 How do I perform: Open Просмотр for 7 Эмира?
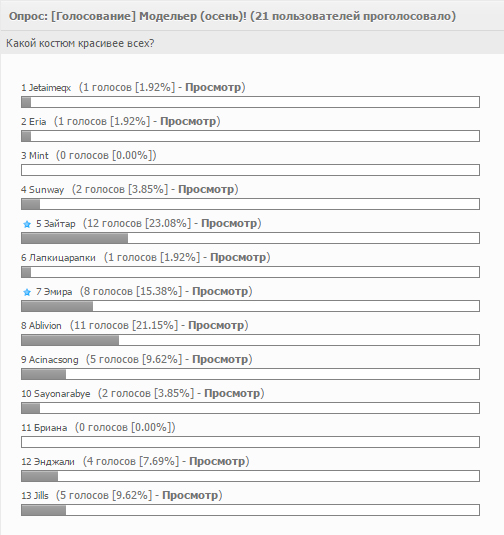(x=220, y=291)
